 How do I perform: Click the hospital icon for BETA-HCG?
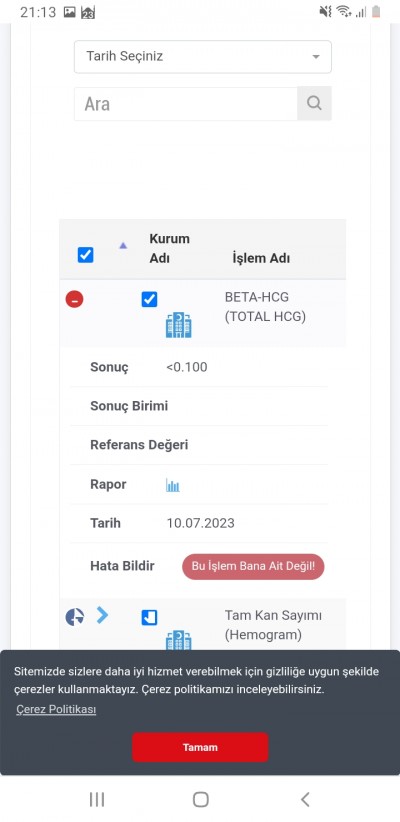(x=178, y=325)
